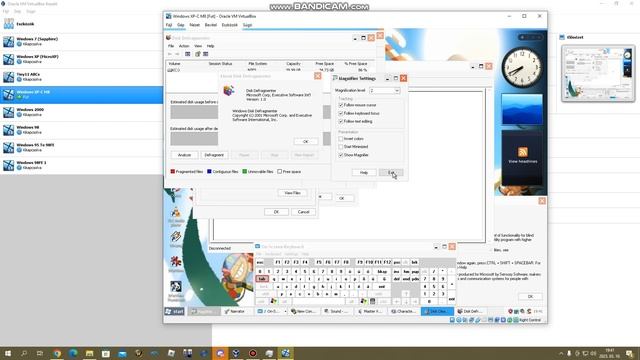Image resolution: width=640 pixels, height=360 pixels.
Task: Click Properties icon in Disk Defragmenter toolbar
Action: 198,54
